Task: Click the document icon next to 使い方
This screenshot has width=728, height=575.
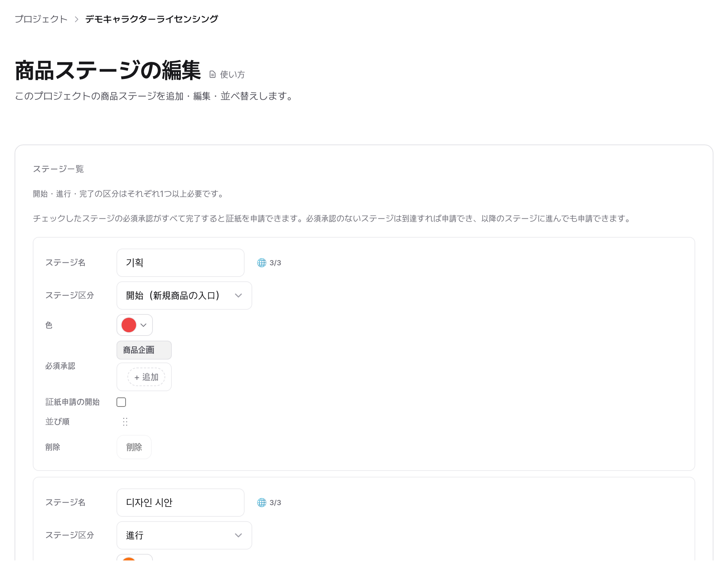Action: 213,75
